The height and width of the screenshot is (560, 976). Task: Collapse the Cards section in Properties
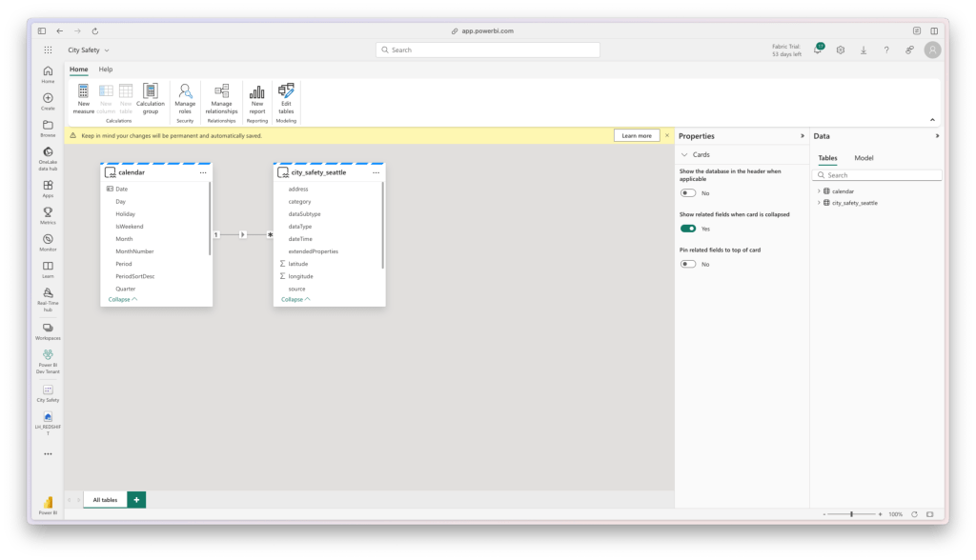[x=684, y=154]
